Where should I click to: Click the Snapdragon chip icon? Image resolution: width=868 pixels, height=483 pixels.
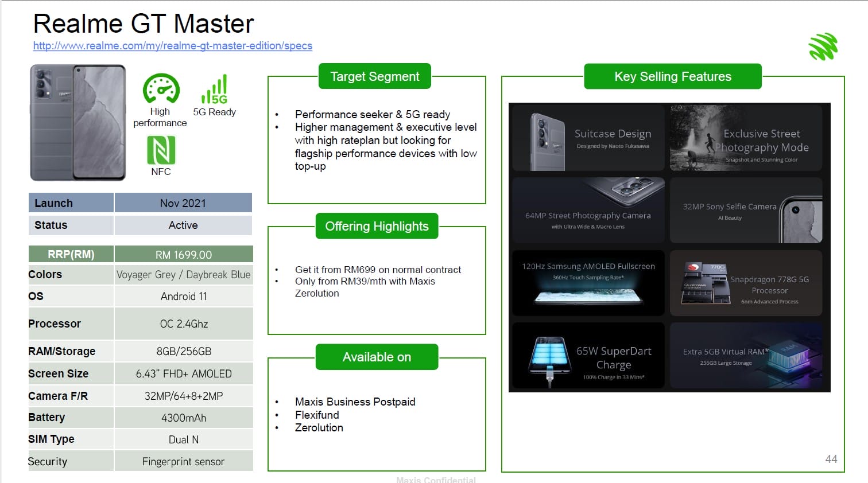(x=704, y=283)
